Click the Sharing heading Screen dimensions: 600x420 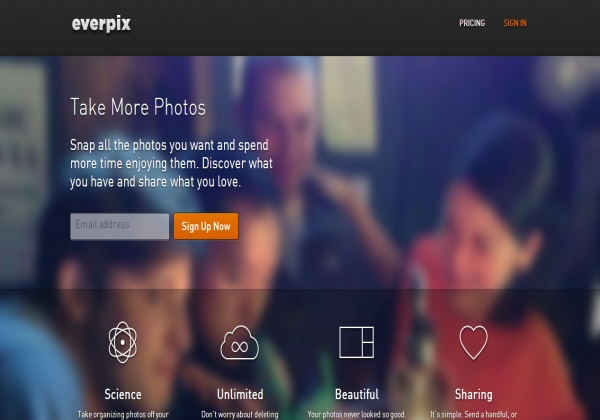(x=473, y=394)
